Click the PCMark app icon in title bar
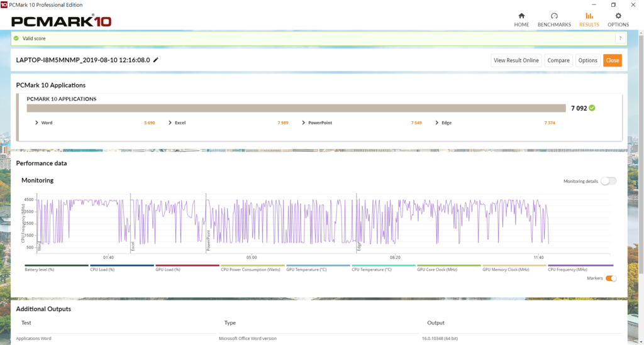Screen dimensions: 644x345 coord(4,4)
